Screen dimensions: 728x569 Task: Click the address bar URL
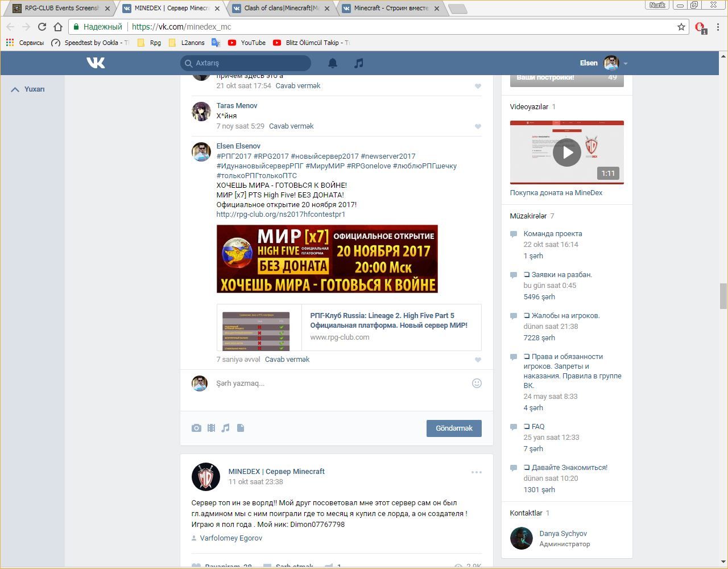point(181,27)
